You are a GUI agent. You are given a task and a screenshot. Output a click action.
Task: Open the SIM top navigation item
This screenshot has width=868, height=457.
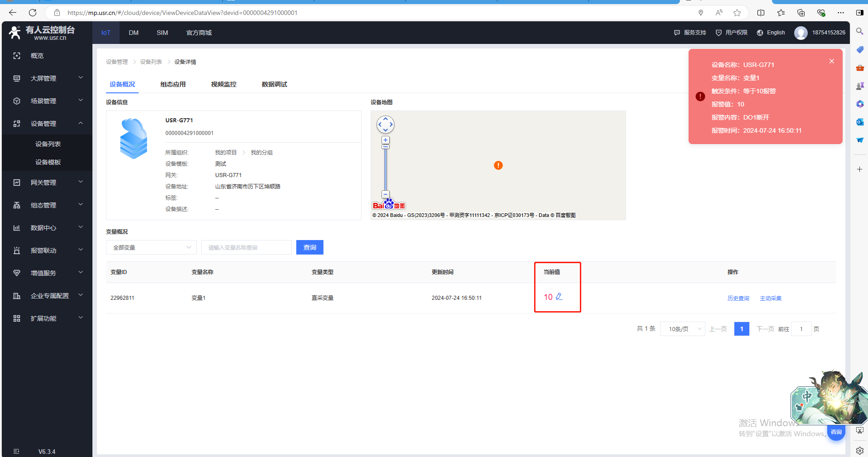pyautogui.click(x=162, y=33)
